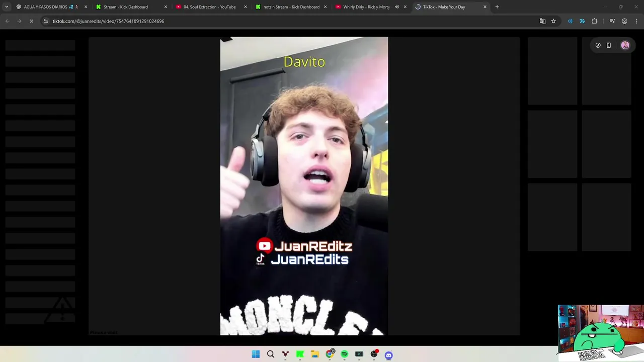This screenshot has height=362, width=644.
Task: Open the dark X app in taskbar
Action: [359, 354]
